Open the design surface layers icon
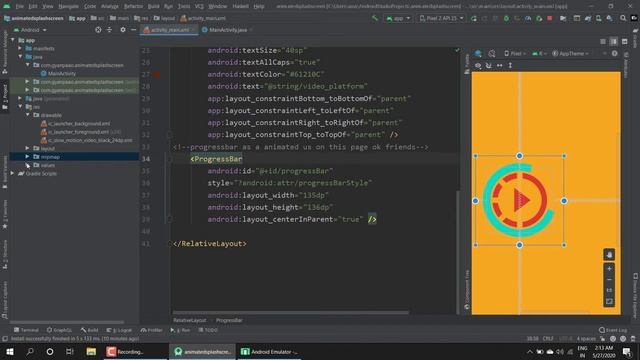Image resolution: width=640 pixels, height=360 pixels. [x=478, y=53]
